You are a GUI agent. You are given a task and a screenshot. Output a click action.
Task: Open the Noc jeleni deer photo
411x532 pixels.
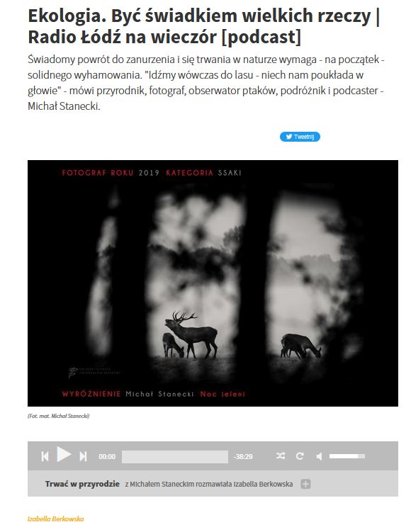[x=213, y=283]
